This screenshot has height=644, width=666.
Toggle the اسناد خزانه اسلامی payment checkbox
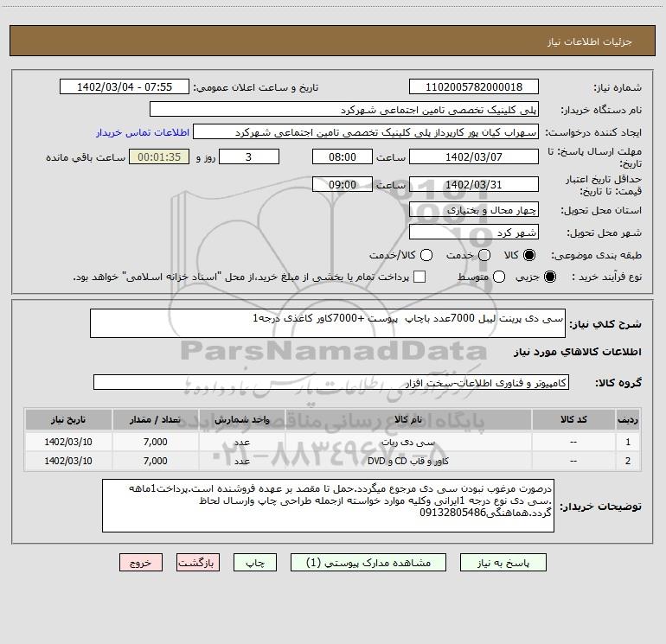click(419, 277)
